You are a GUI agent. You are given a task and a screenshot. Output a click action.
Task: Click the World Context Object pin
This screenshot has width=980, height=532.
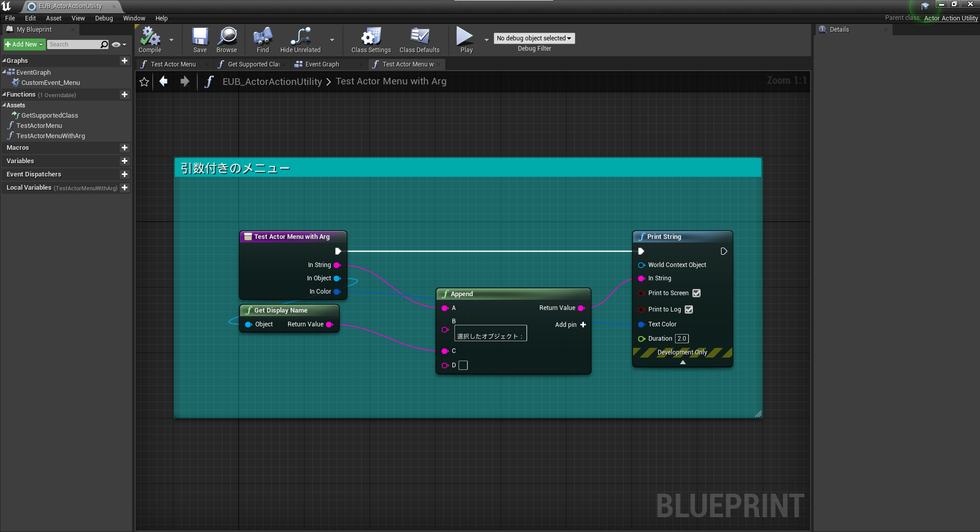(641, 265)
